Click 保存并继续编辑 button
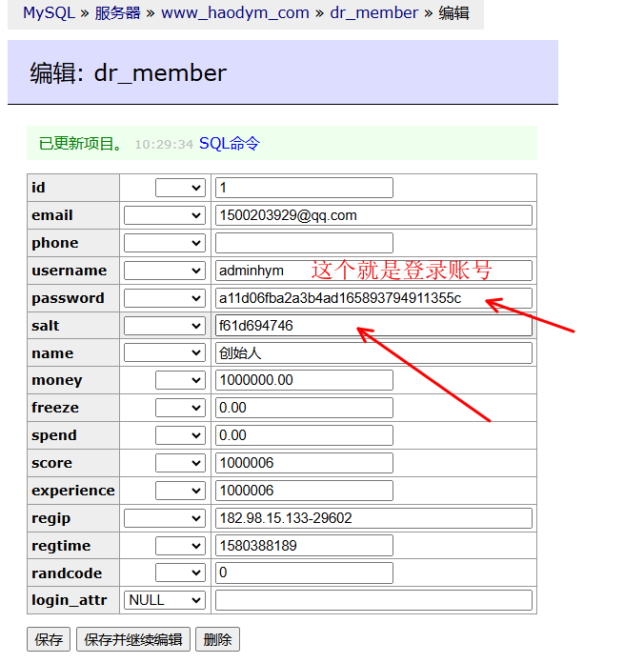This screenshot has height=663, width=644. click(x=133, y=639)
